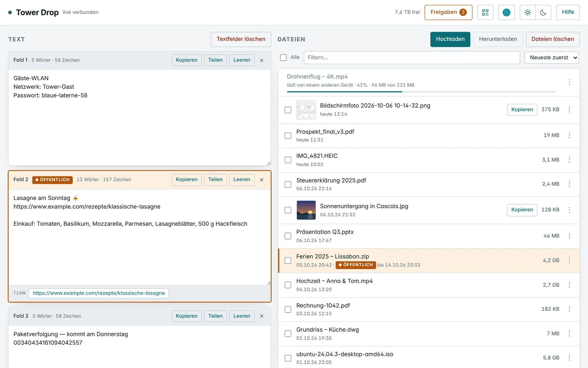The image size is (588, 368).
Task: Open options menu for Bildschirmfoto png file
Action: pos(569,110)
